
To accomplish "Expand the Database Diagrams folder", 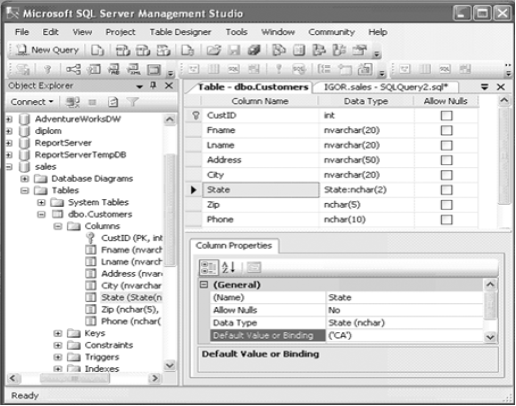I will [25, 179].
